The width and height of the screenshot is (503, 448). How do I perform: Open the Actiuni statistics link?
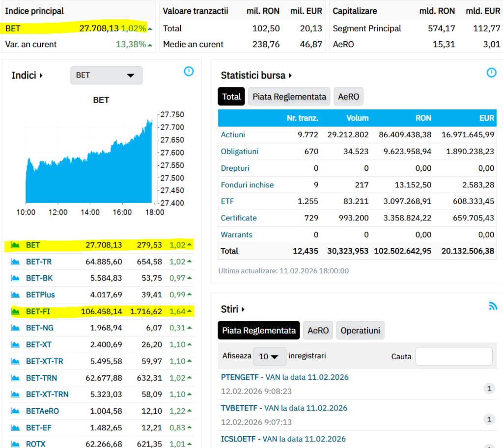[x=233, y=134]
